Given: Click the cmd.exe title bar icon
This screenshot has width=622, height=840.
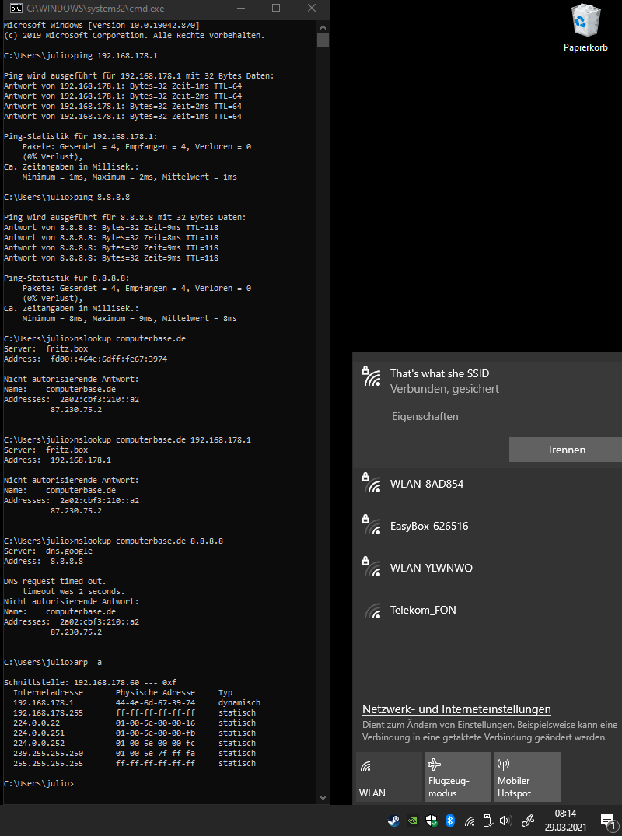Looking at the screenshot, I should (16, 8).
